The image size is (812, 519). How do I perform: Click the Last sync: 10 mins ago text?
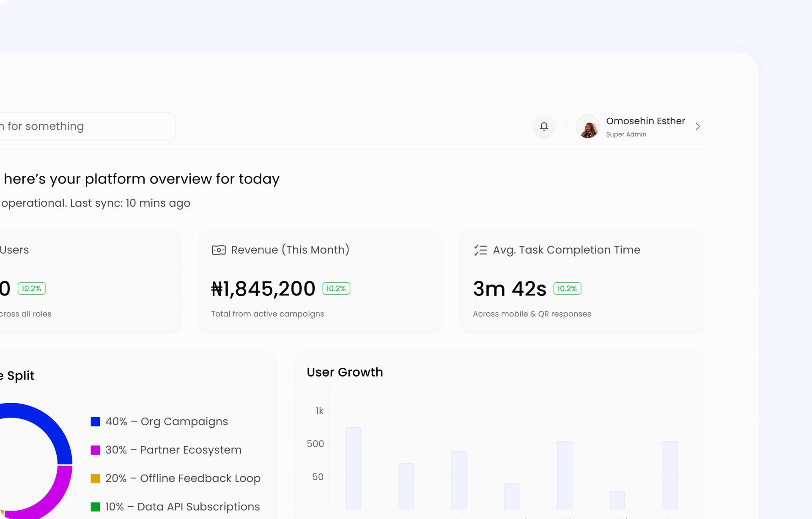tap(130, 203)
